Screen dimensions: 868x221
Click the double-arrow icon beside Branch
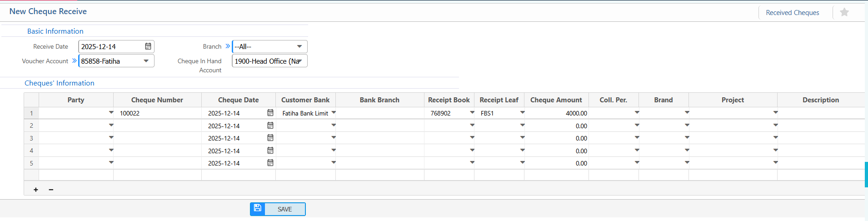[x=228, y=46]
